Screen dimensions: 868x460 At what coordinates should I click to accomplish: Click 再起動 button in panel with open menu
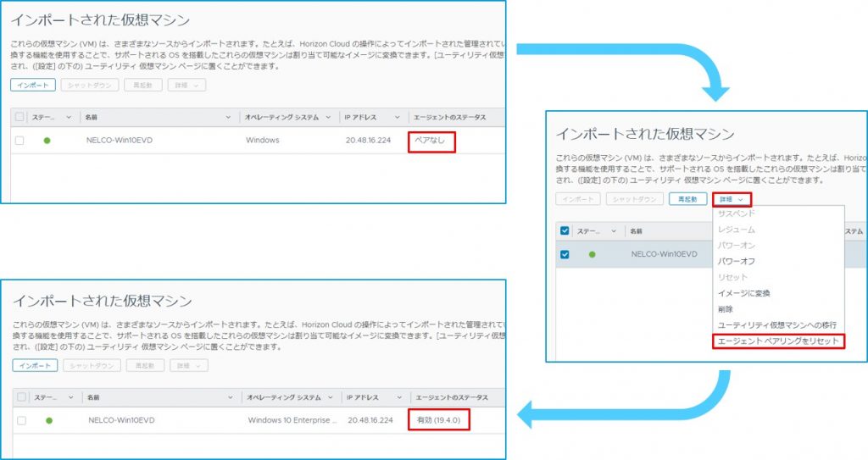click(687, 199)
